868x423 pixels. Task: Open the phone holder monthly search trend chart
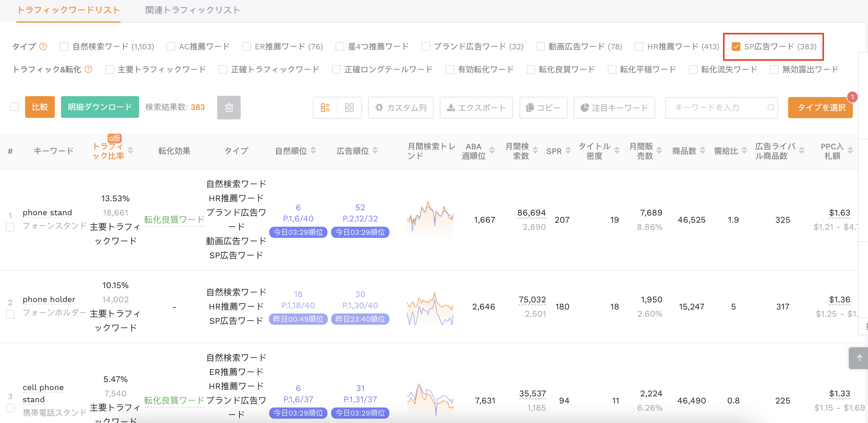pyautogui.click(x=430, y=308)
